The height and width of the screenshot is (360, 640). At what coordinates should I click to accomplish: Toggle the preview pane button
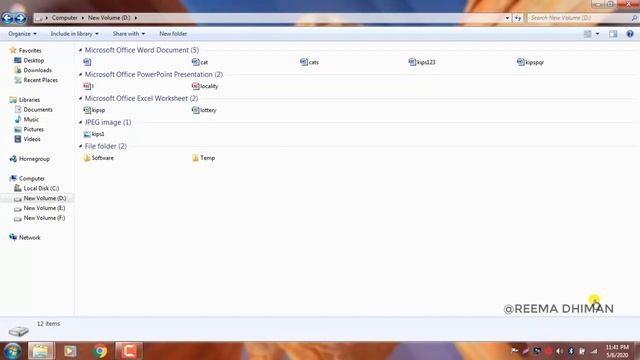pyautogui.click(x=613, y=34)
